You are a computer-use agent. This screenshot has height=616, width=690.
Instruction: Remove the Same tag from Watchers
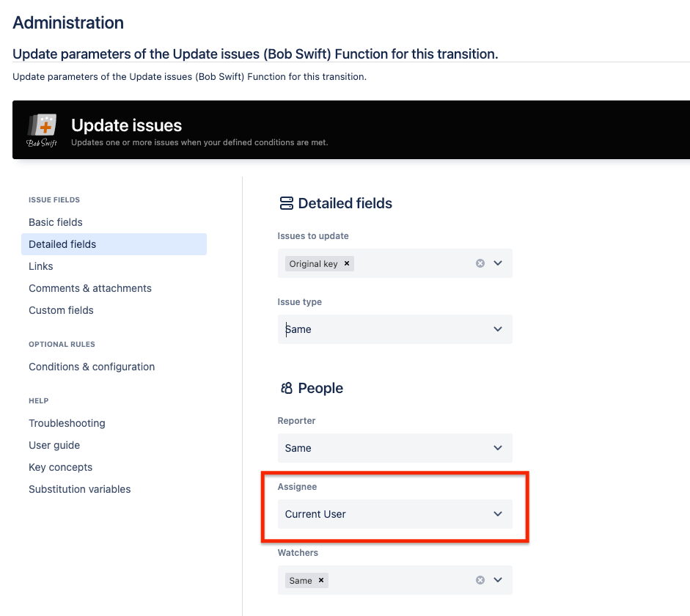point(321,580)
